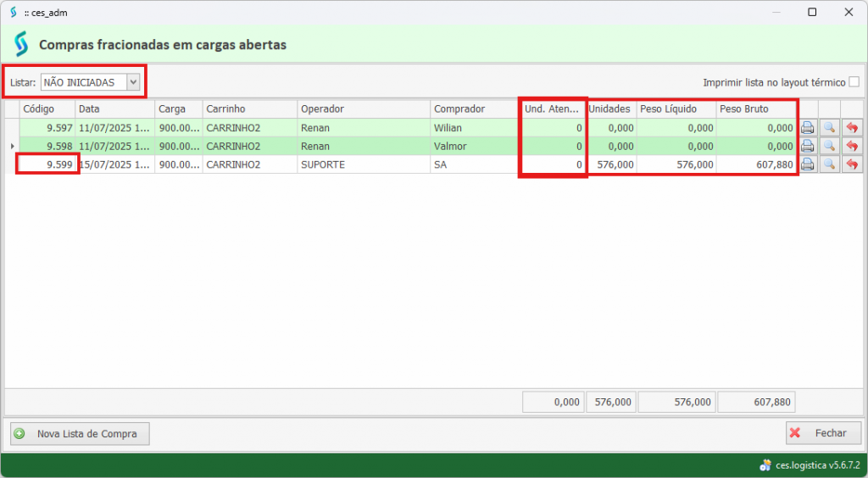The height and width of the screenshot is (478, 868).
Task: Click CARRINHO2 in row 9.598
Action: click(x=250, y=146)
